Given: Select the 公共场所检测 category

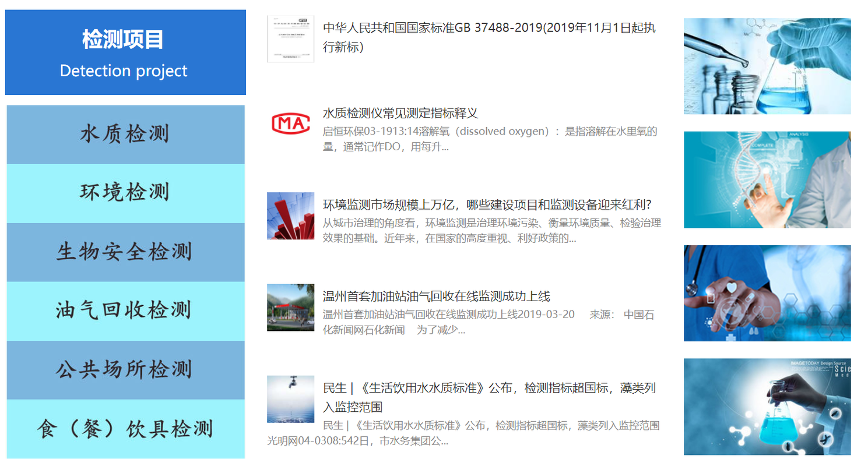Looking at the screenshot, I should [125, 370].
